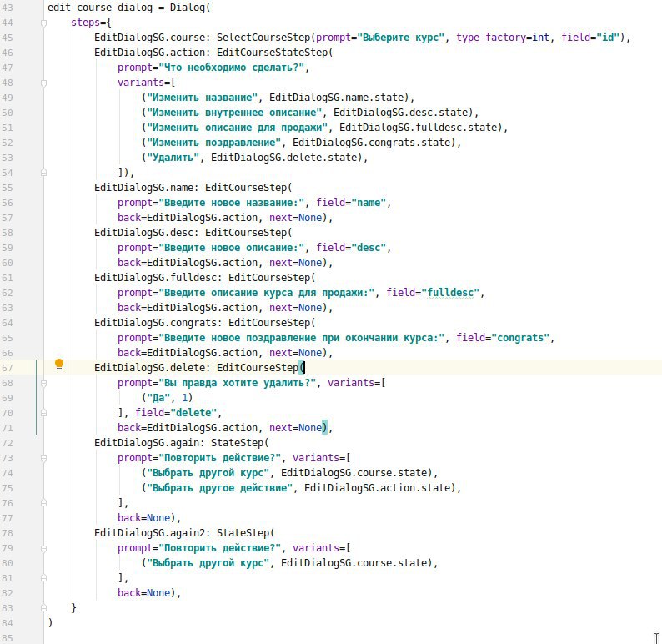The image size is (662, 644).
Task: Click string "Введите новое поздравление при окончании курса:"
Action: [x=302, y=338]
